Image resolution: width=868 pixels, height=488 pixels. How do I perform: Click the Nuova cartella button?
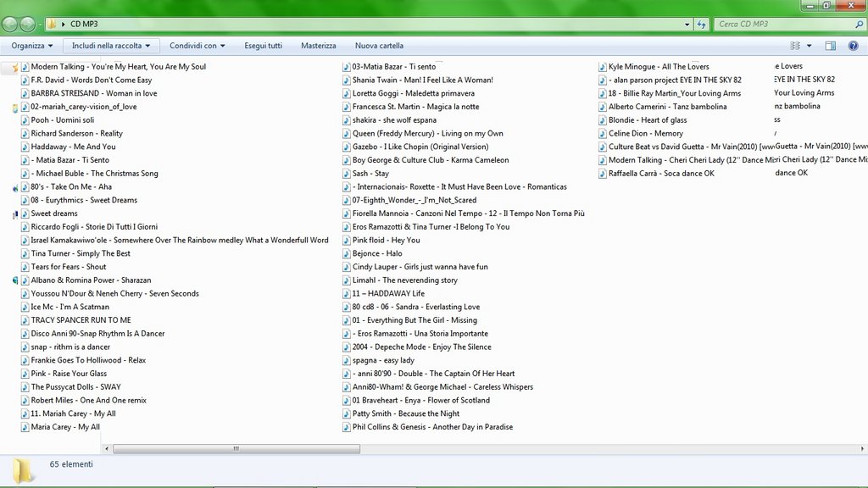pos(379,46)
